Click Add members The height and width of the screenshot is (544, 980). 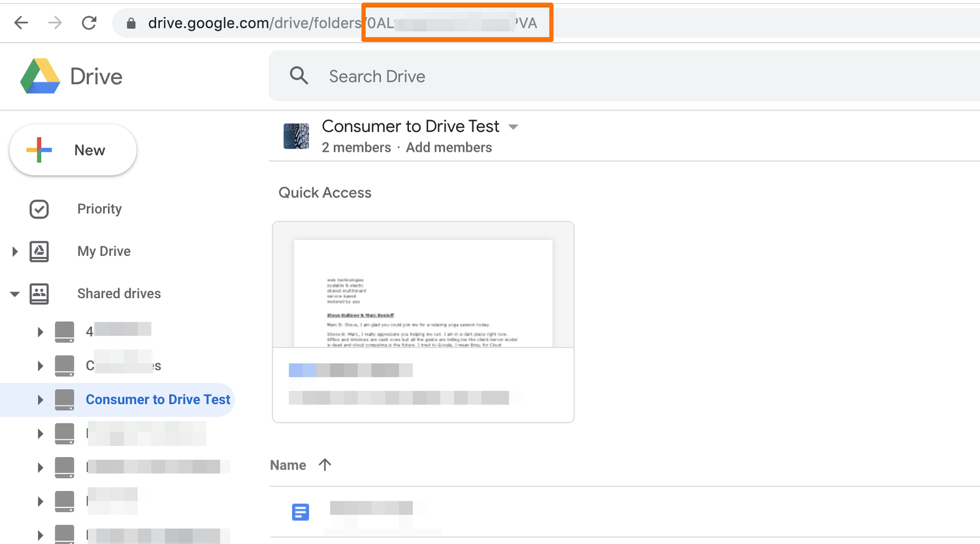click(449, 147)
